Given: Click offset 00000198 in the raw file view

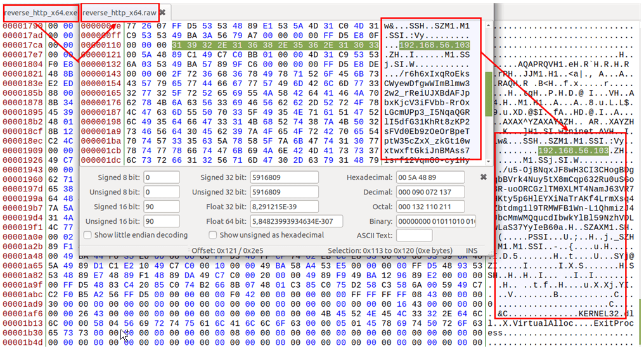Looking at the screenshot, I should [x=101, y=122].
